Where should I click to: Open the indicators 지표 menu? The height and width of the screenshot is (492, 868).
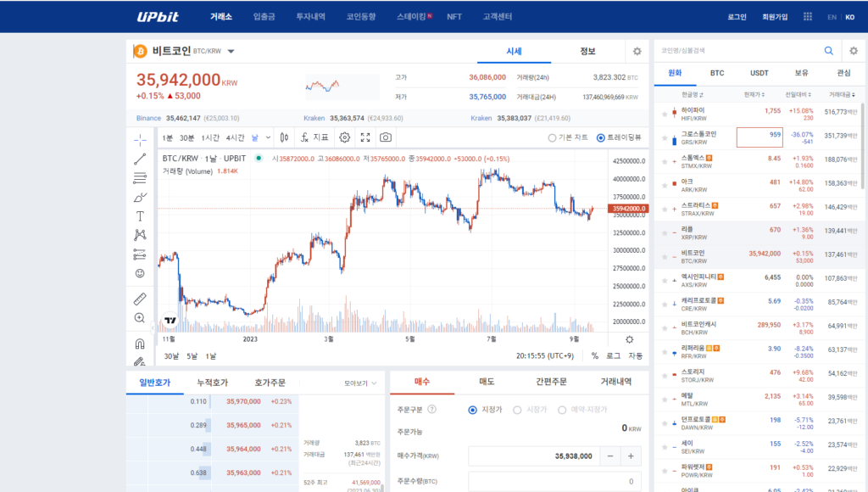pyautogui.click(x=314, y=137)
